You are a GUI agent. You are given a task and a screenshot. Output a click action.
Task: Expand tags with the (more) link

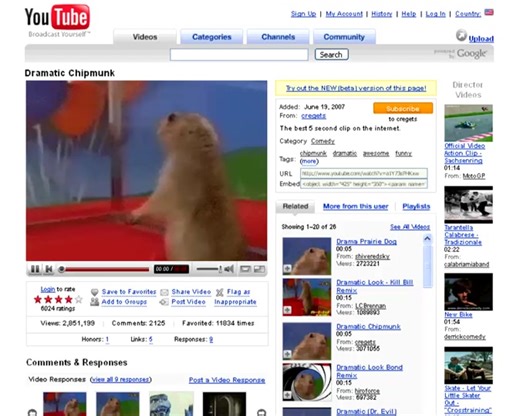coord(309,162)
